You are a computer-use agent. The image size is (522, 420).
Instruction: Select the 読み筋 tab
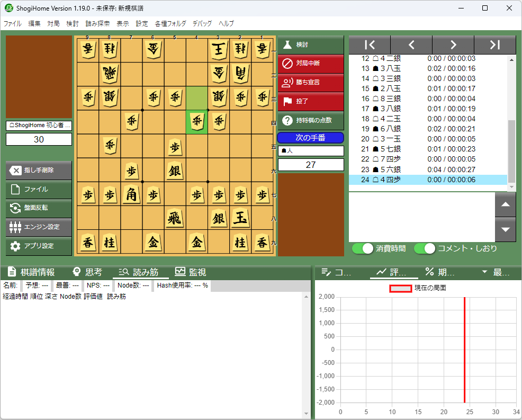click(x=139, y=272)
